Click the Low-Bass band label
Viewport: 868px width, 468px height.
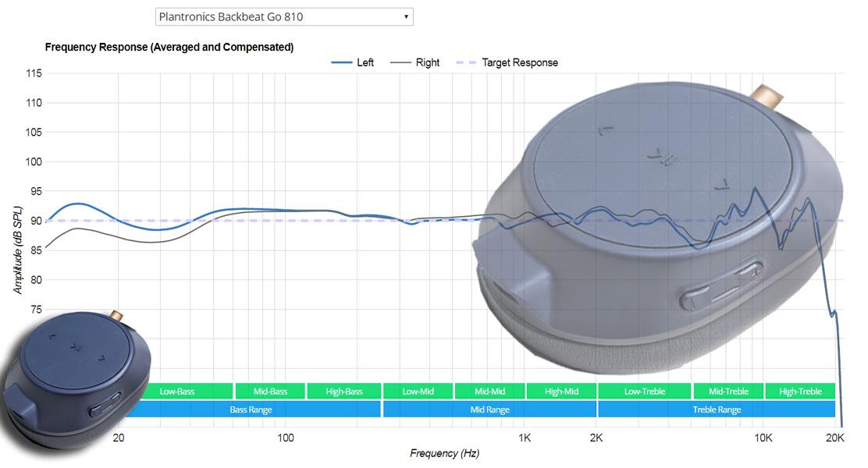177,391
